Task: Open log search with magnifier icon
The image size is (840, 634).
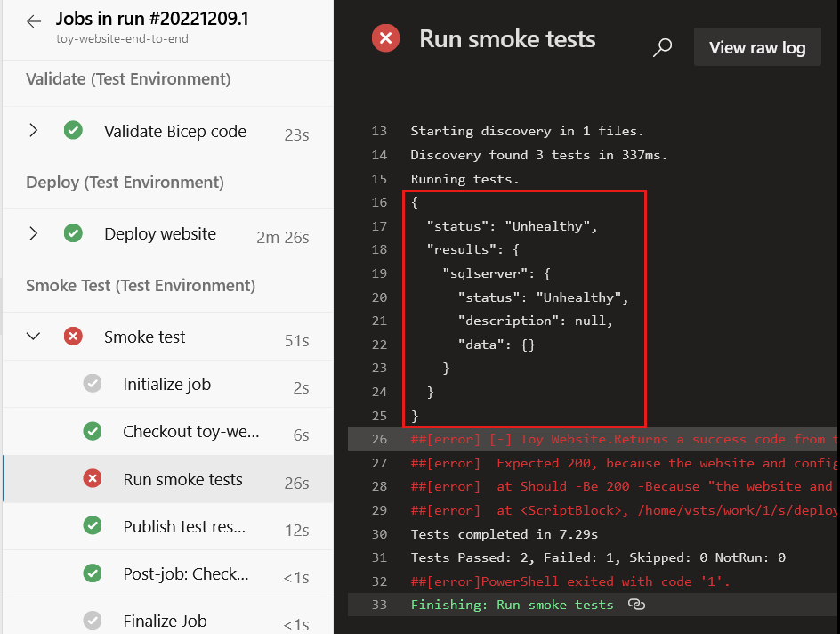Action: point(663,47)
